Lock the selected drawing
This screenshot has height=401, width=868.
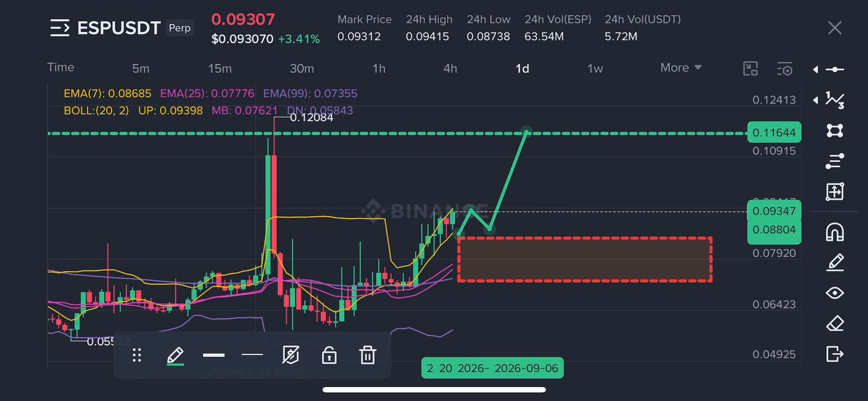click(329, 355)
